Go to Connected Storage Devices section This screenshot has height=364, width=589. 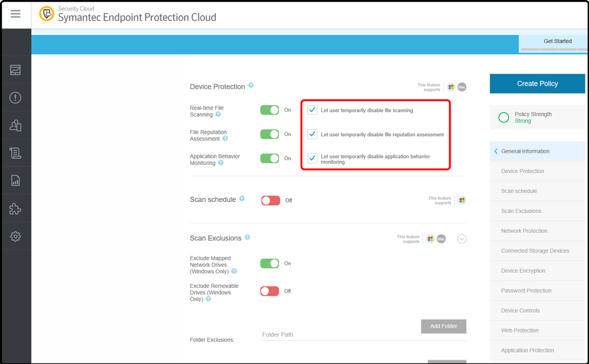(x=537, y=251)
